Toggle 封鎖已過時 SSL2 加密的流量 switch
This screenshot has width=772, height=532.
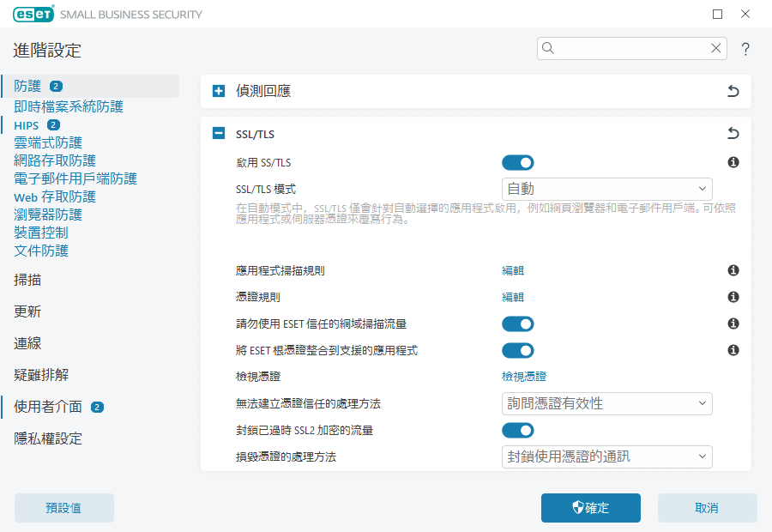point(517,430)
